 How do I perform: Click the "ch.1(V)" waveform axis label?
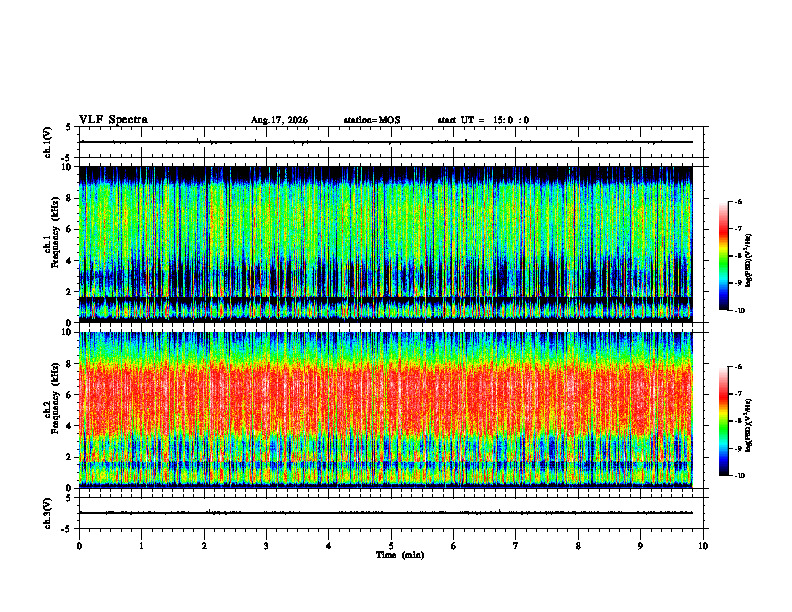coord(47,142)
